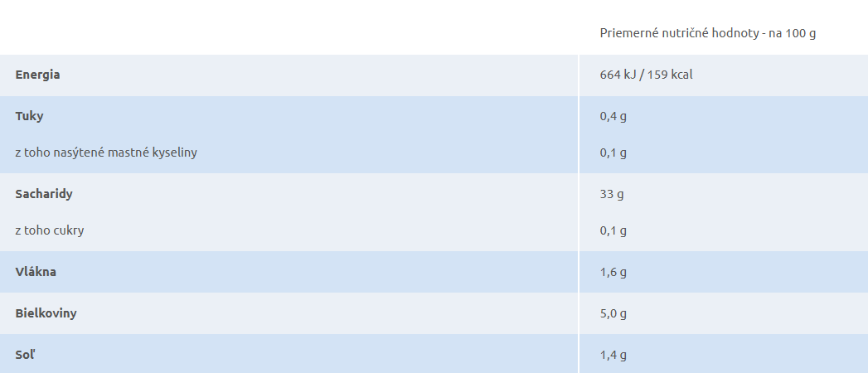Select the 0,4 g fat value
The width and height of the screenshot is (868, 373).
pos(613,117)
